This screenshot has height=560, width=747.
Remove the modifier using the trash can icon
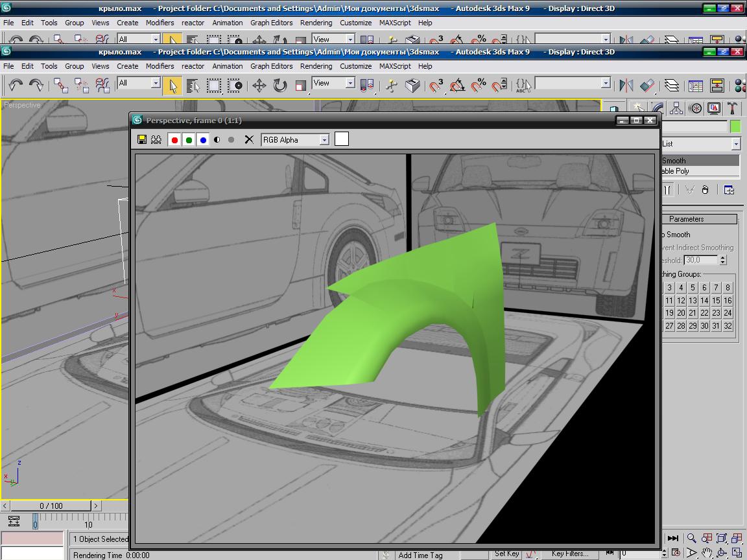coord(705,189)
